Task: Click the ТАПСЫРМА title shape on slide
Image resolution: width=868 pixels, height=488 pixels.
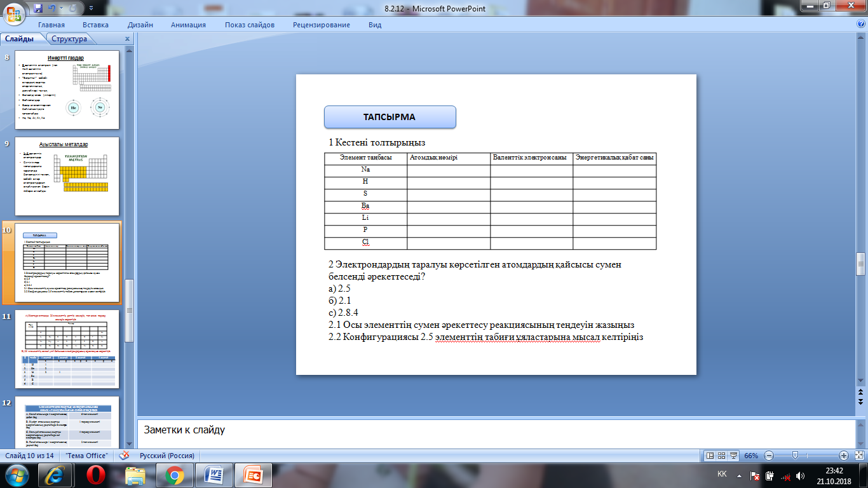Action: pyautogui.click(x=390, y=117)
